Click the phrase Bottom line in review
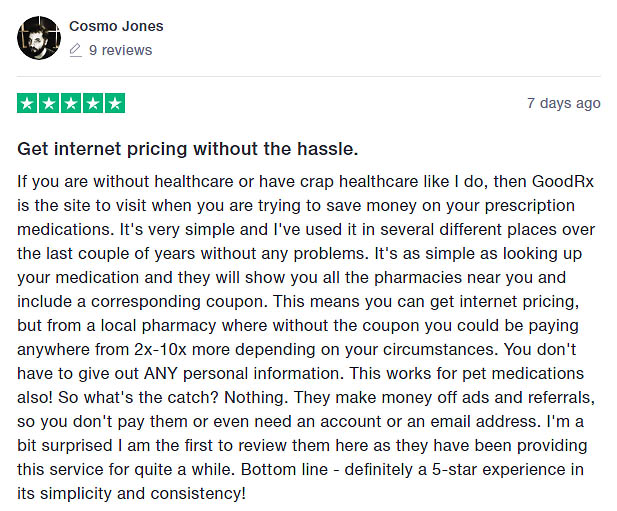 tap(284, 469)
